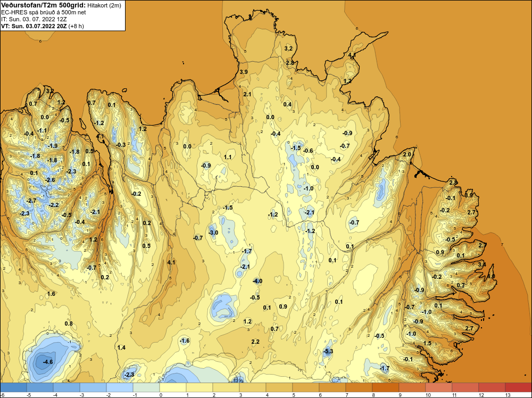Click the 'Hitakort (2m)' label in header
This screenshot has width=532, height=398.
click(104, 5)
